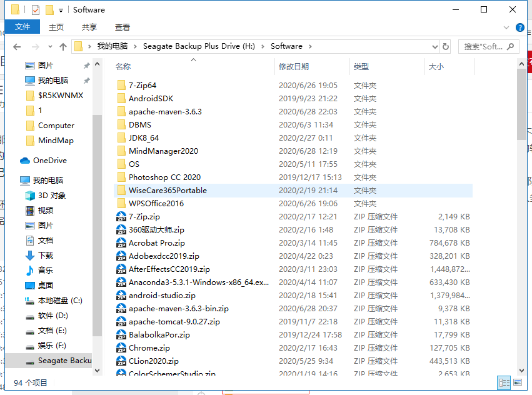Select OneDrive in the navigation pane
532x395 pixels.
pyautogui.click(x=49, y=161)
